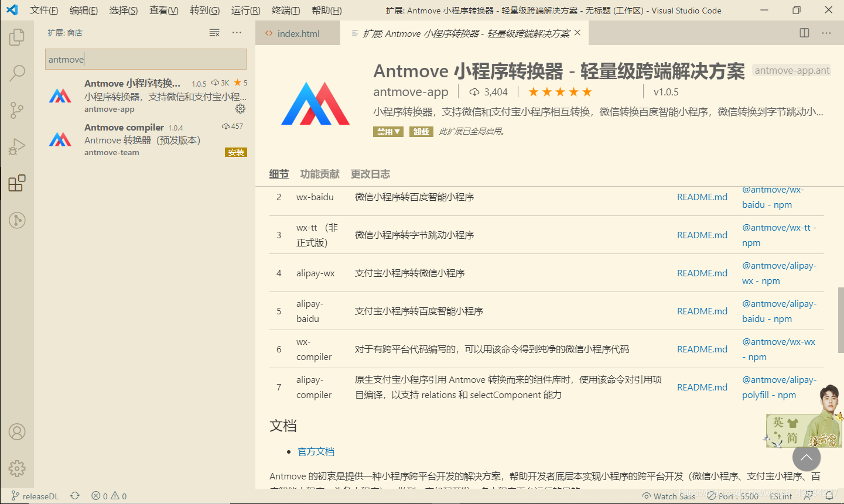Open @antmove/alipay-baidu npm link
Image resolution: width=844 pixels, height=504 pixels.
tap(779, 311)
